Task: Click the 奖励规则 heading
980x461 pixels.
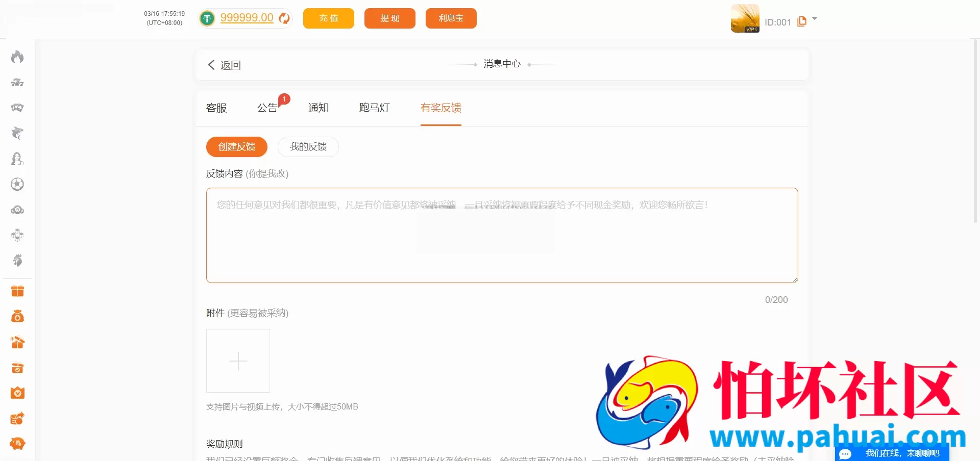Action: pyautogui.click(x=225, y=444)
